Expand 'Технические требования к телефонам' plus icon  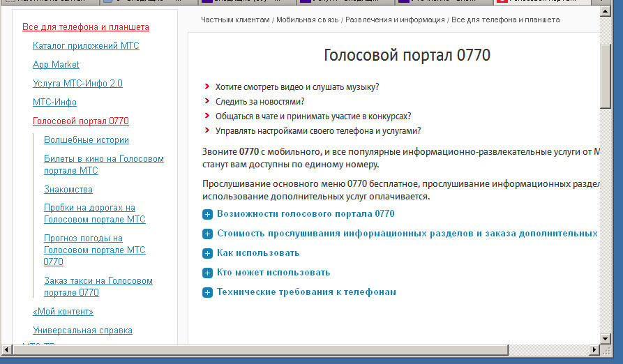pos(207,293)
